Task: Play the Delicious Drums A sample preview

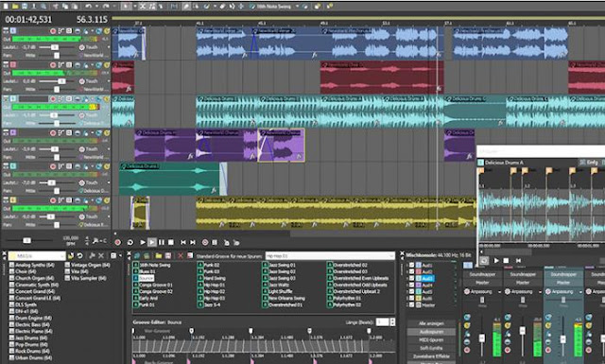Action: 496,261
